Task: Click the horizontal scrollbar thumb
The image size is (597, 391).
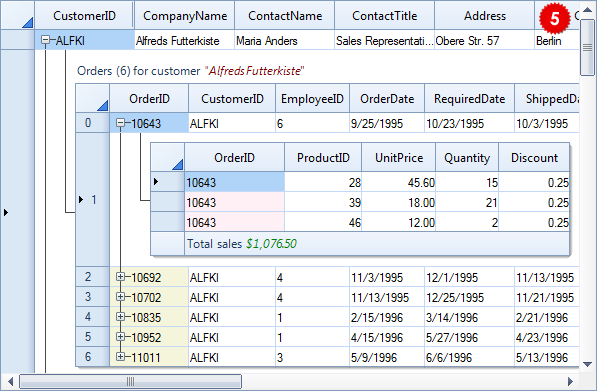Action: coord(130,381)
